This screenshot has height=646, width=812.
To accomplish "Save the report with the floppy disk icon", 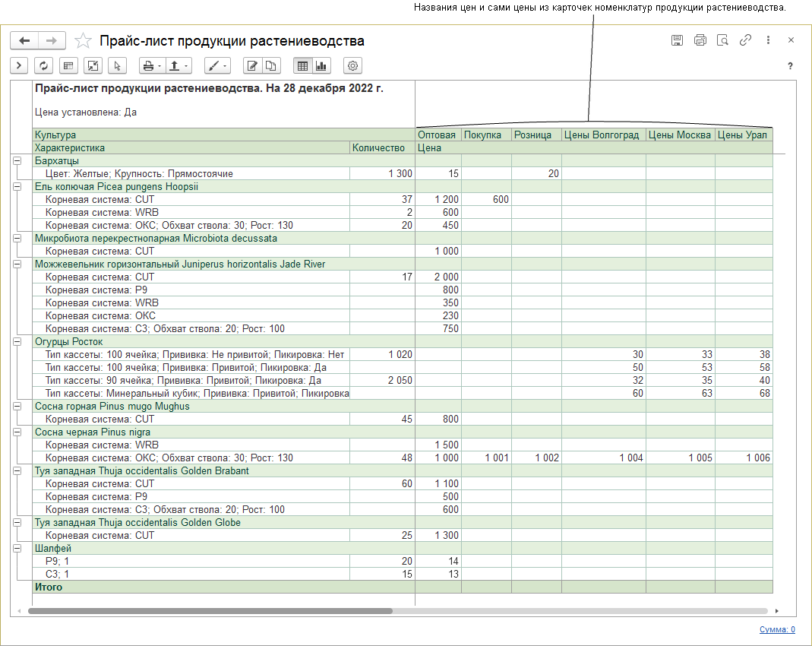I will coord(677,40).
